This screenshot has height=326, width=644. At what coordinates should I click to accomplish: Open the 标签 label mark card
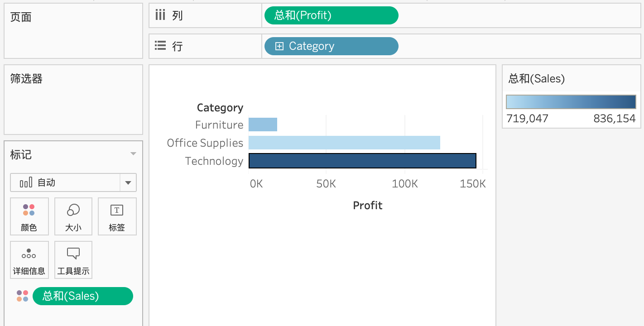(117, 216)
